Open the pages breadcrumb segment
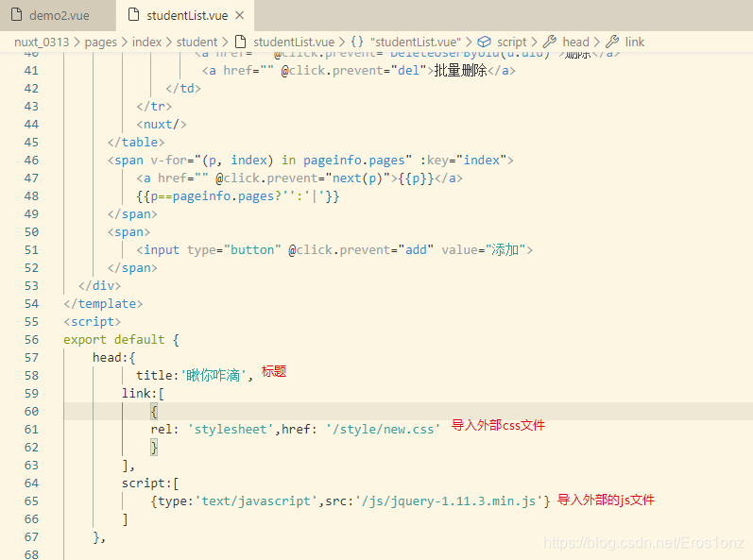 100,42
